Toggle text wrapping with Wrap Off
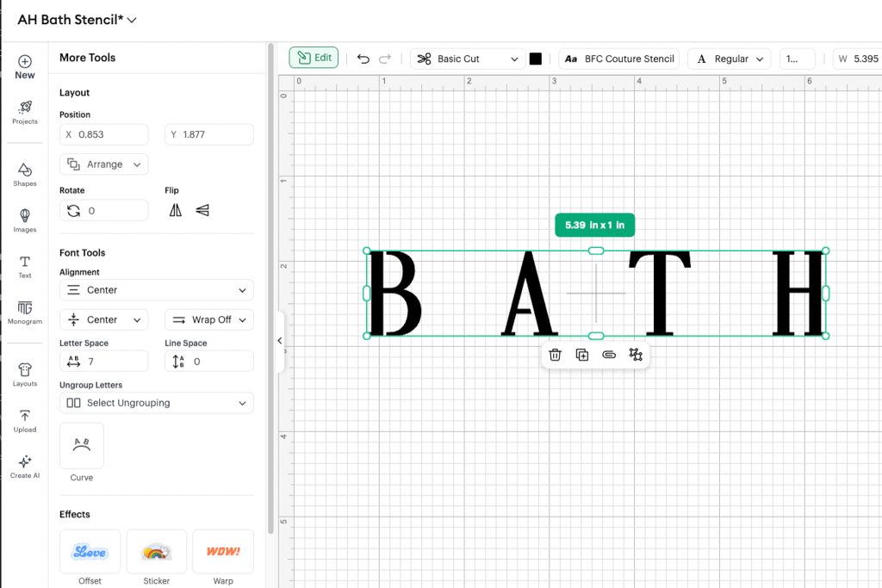 pyautogui.click(x=208, y=319)
